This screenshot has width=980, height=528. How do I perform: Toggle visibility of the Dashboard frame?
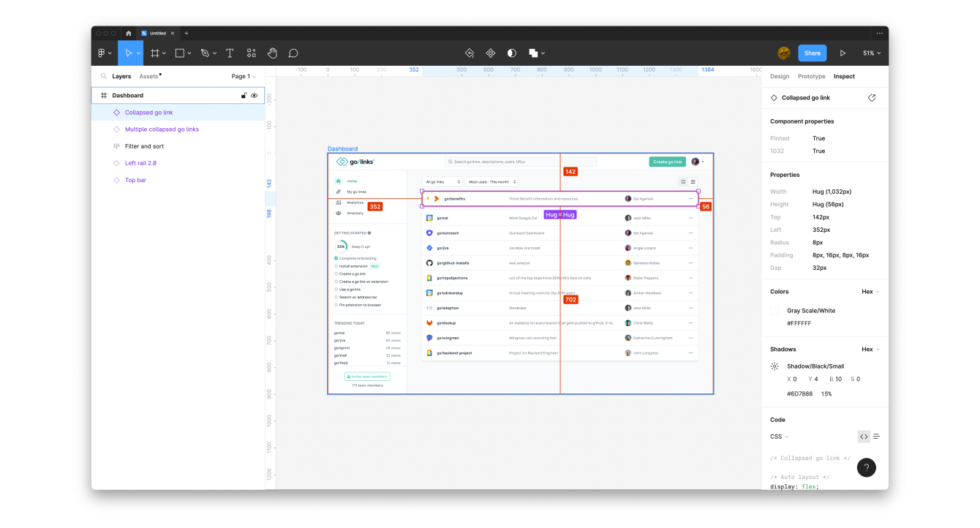pos(254,95)
